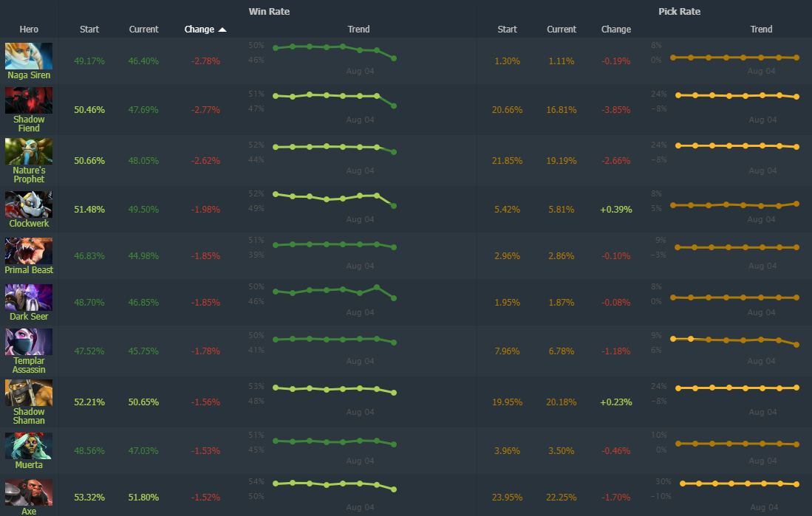Screen dimensions: 812x516
Task: Open the Dark Seer hero portrait
Action: point(29,297)
